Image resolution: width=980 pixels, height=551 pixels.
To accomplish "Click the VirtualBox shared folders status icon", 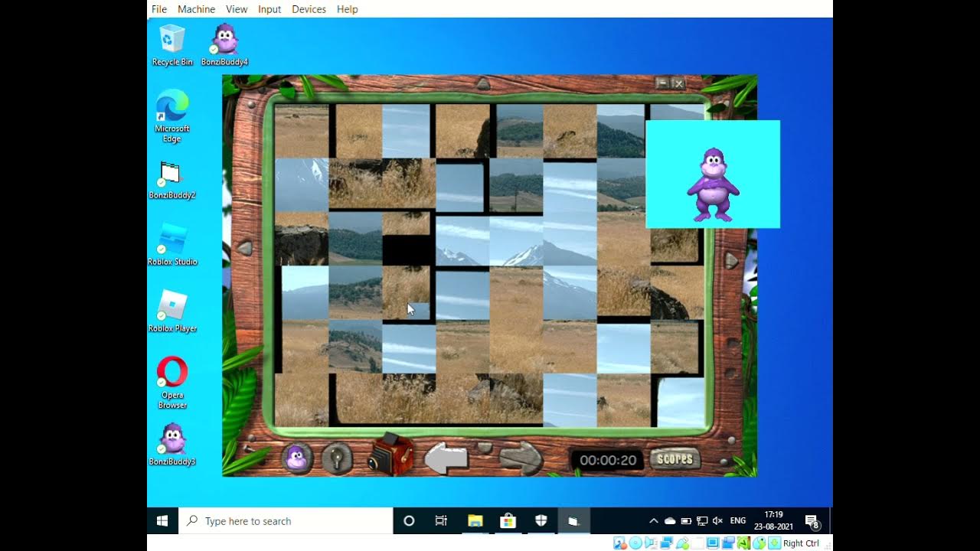I will [697, 543].
